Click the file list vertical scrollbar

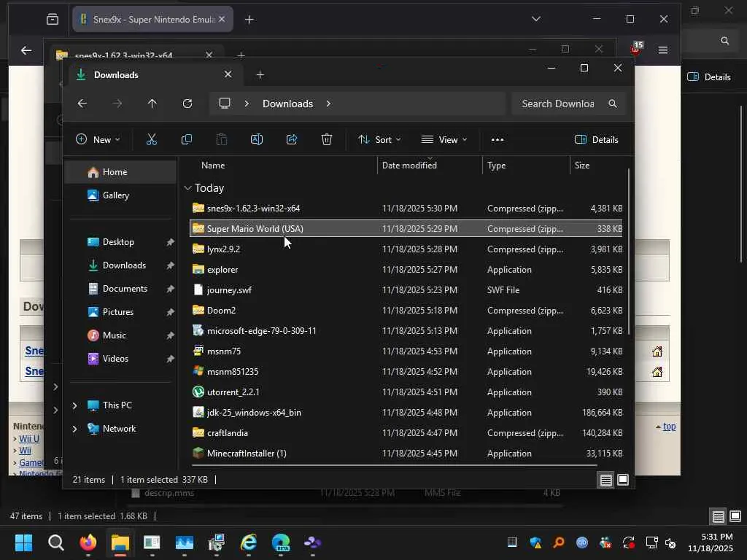point(629,251)
